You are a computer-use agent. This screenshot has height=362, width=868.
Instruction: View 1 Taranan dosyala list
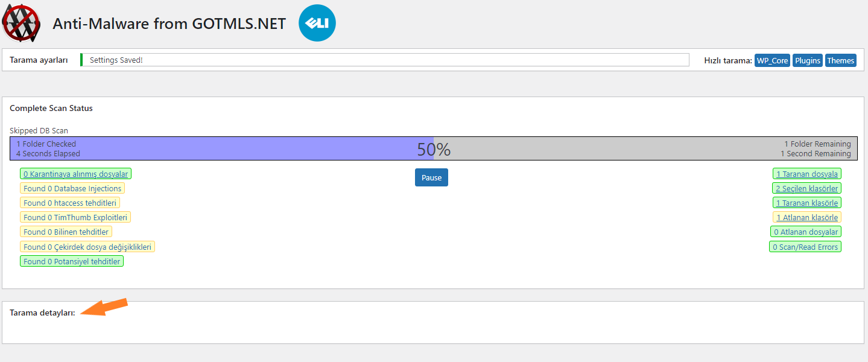pyautogui.click(x=807, y=174)
